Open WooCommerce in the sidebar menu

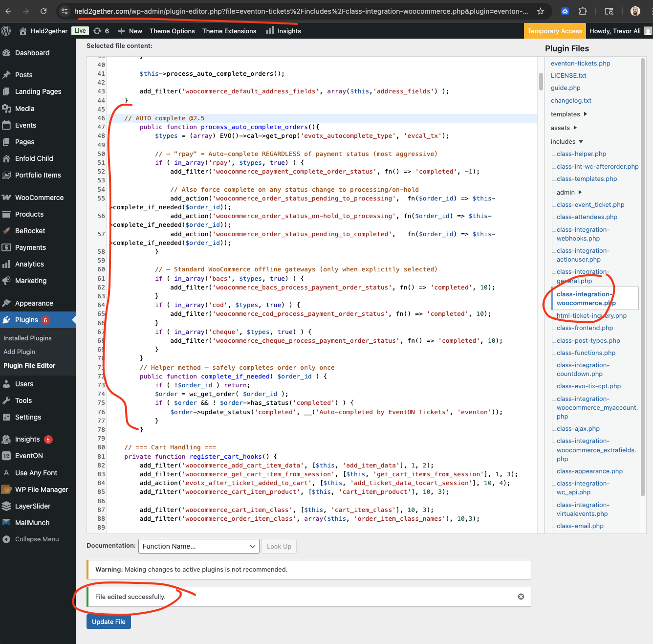click(39, 198)
